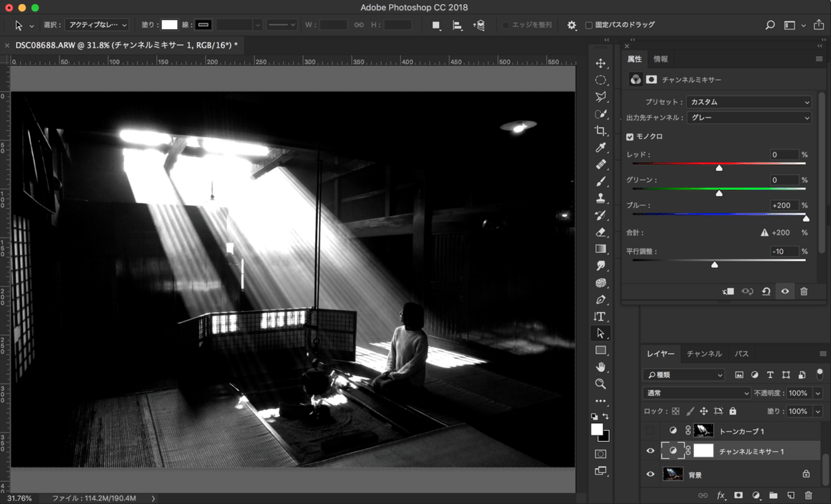Select the Elliptical Marquee tool

click(600, 80)
